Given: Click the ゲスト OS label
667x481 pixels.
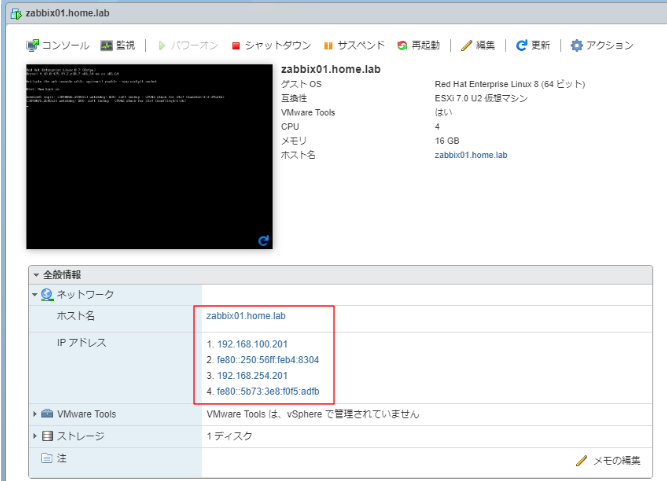Looking at the screenshot, I should click(301, 84).
